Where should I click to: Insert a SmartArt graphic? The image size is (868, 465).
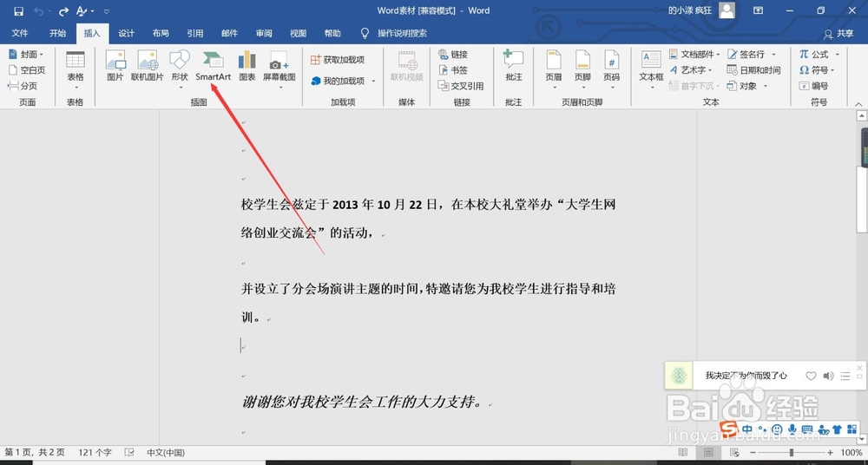(214, 67)
